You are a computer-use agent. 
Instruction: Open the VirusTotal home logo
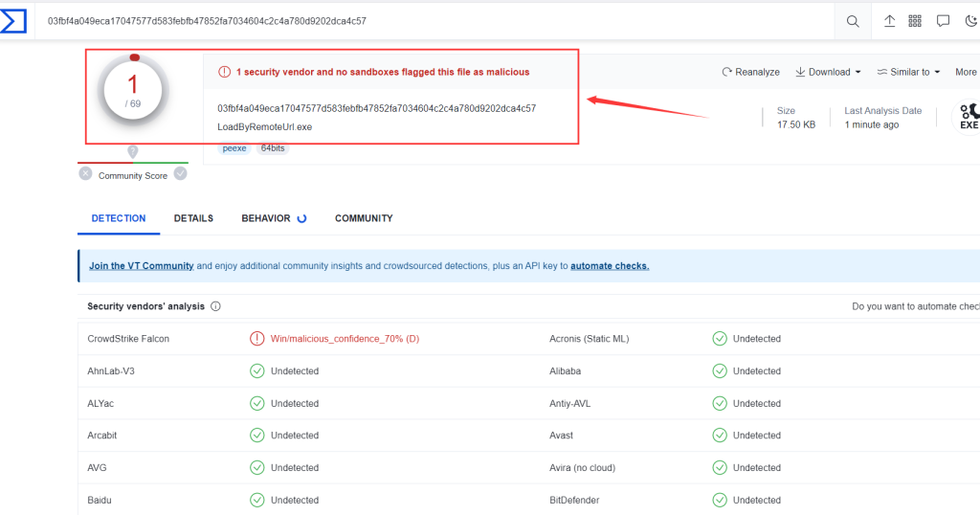(13, 21)
